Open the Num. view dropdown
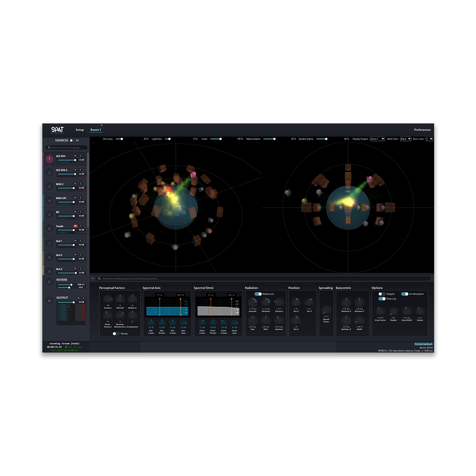This screenshot has width=476, height=476. pos(429,139)
